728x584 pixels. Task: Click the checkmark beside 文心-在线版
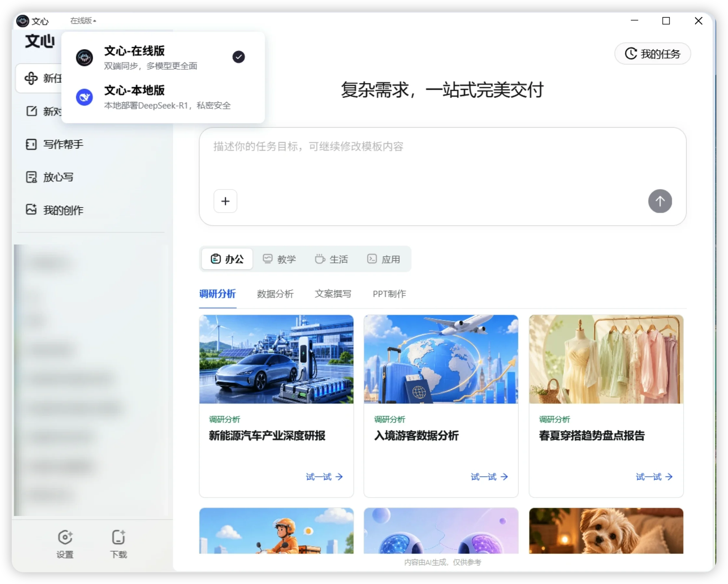(x=239, y=57)
